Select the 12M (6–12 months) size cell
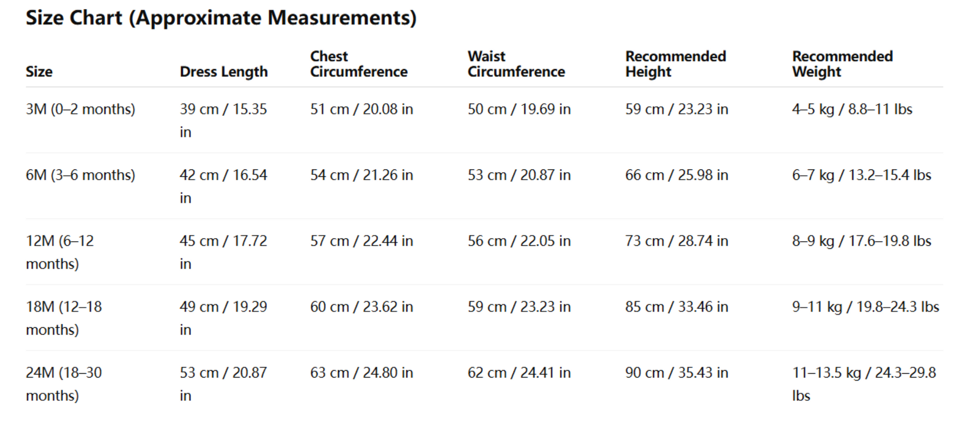 pyautogui.click(x=59, y=252)
